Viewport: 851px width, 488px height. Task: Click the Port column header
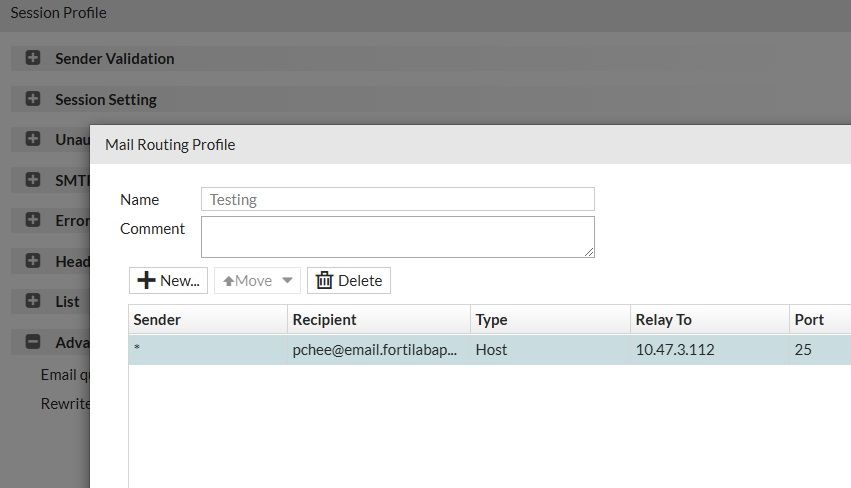pyautogui.click(x=819, y=320)
